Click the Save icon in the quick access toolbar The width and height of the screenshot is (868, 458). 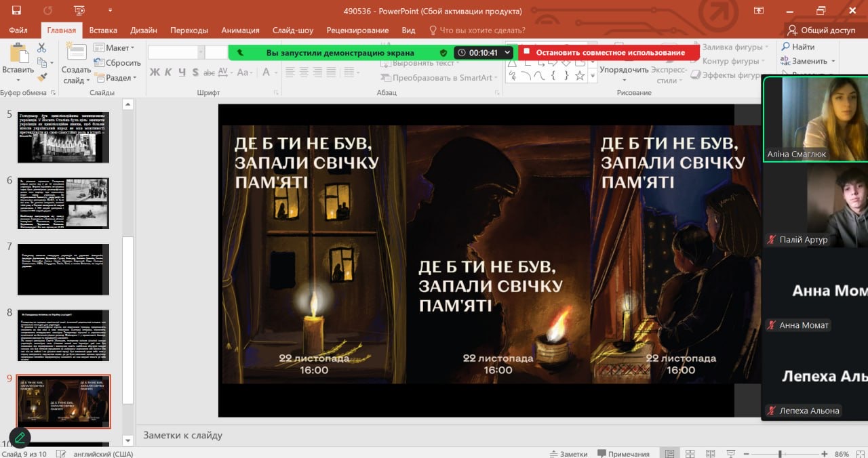(16, 10)
